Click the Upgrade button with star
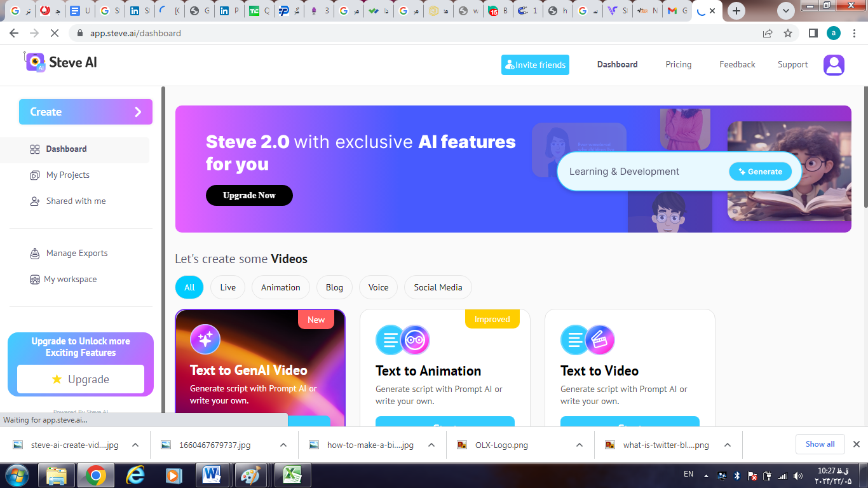Image resolution: width=868 pixels, height=488 pixels. 81,379
